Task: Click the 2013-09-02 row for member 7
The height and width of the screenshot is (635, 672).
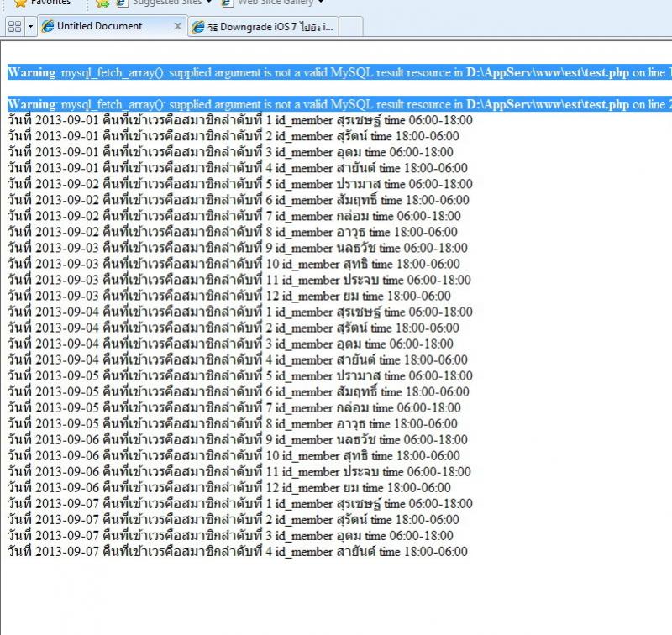Action: coord(234,216)
